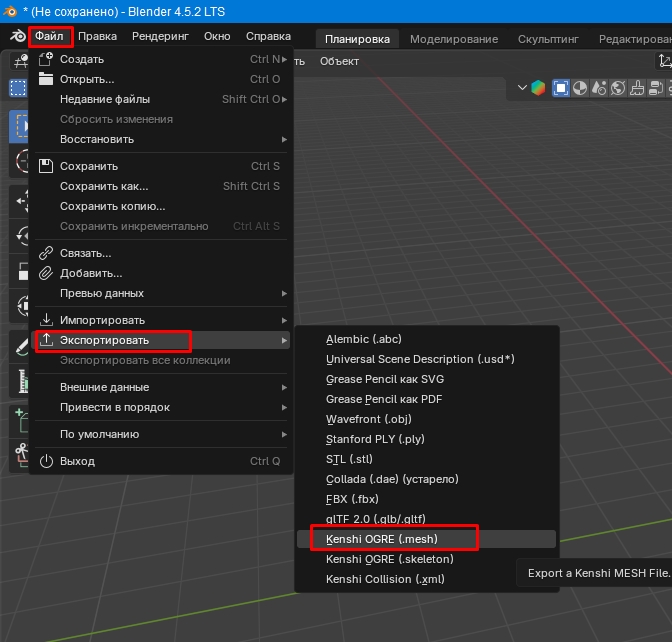This screenshot has width=672, height=642.
Task: Choose Kenshi OGRE (.skeleton) export
Action: point(426,559)
